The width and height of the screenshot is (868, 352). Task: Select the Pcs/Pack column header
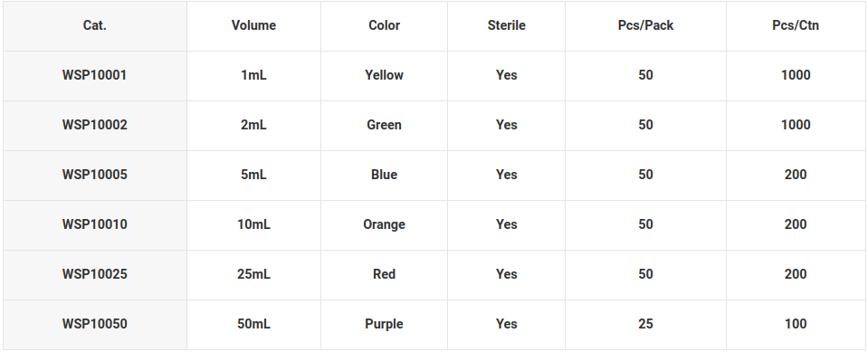[645, 25]
